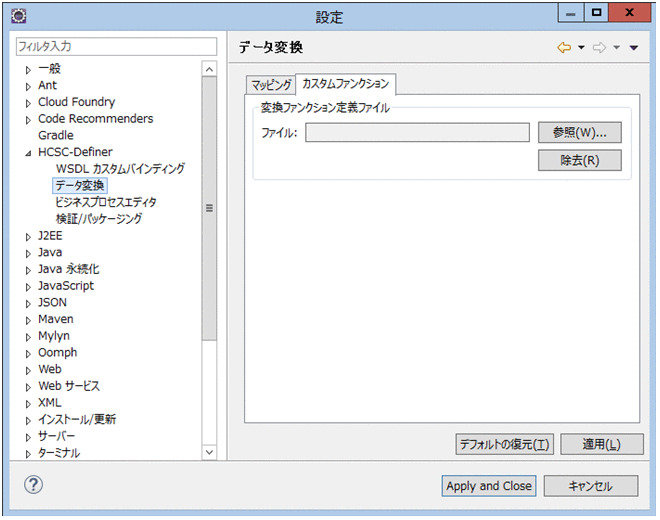The height and width of the screenshot is (520, 660).
Task: Click the 適用(L) apply button
Action: (x=602, y=444)
